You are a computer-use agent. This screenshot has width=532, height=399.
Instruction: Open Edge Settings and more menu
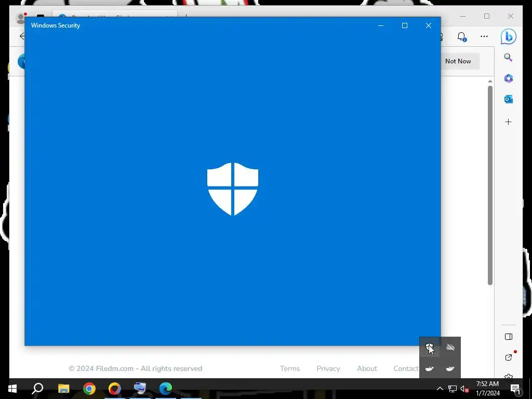484,36
